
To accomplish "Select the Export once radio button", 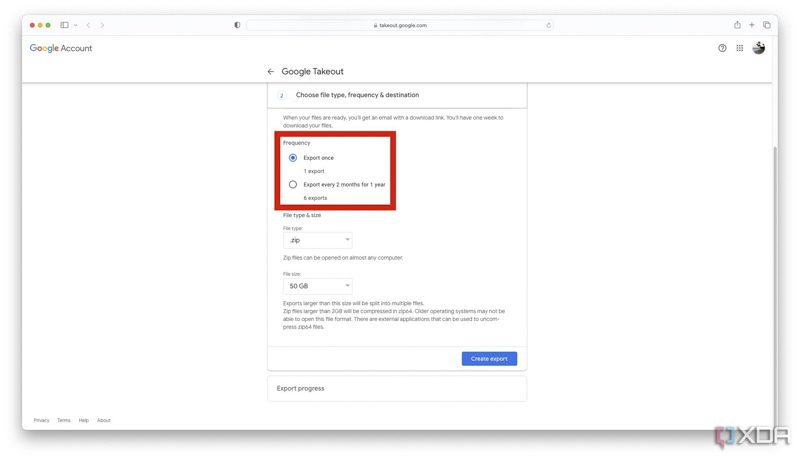I will 293,158.
